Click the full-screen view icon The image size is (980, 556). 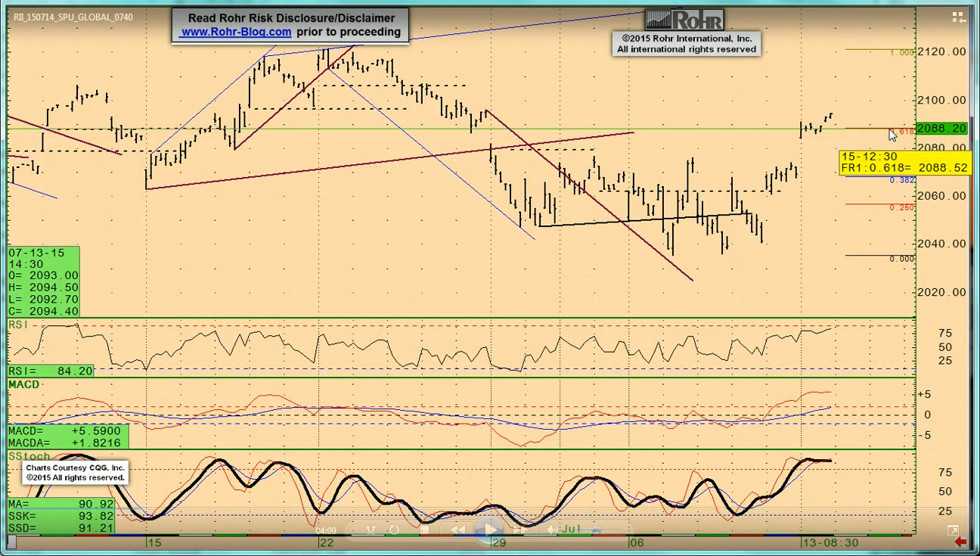click(953, 531)
